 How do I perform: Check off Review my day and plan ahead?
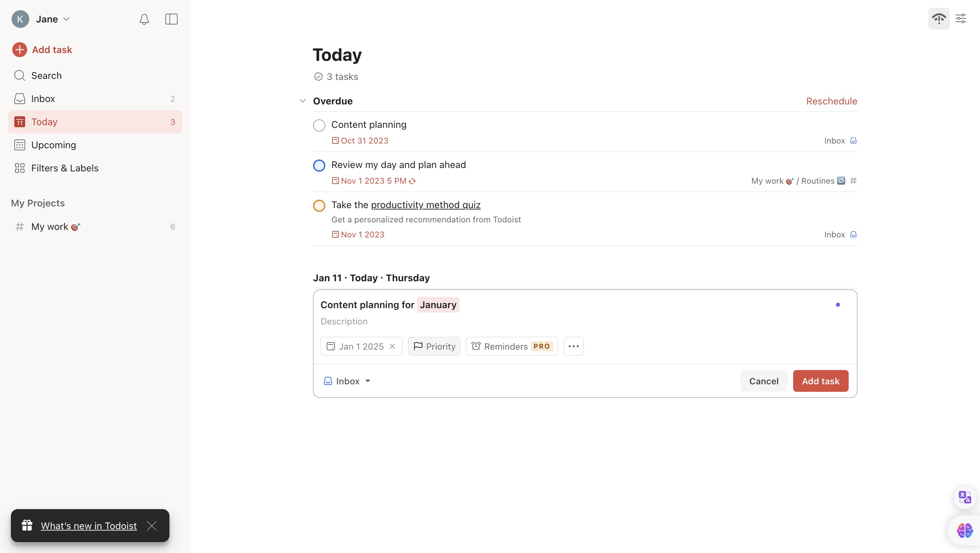[319, 165]
